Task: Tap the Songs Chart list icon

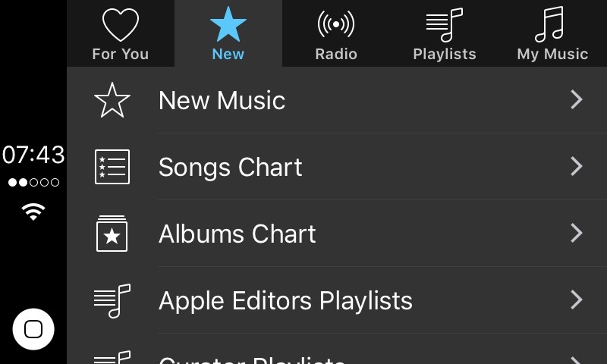Action: (x=112, y=167)
